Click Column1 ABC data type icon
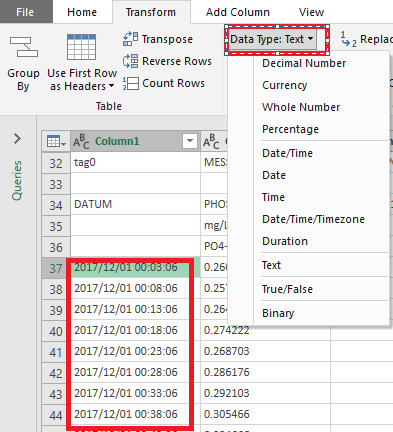 (x=81, y=141)
